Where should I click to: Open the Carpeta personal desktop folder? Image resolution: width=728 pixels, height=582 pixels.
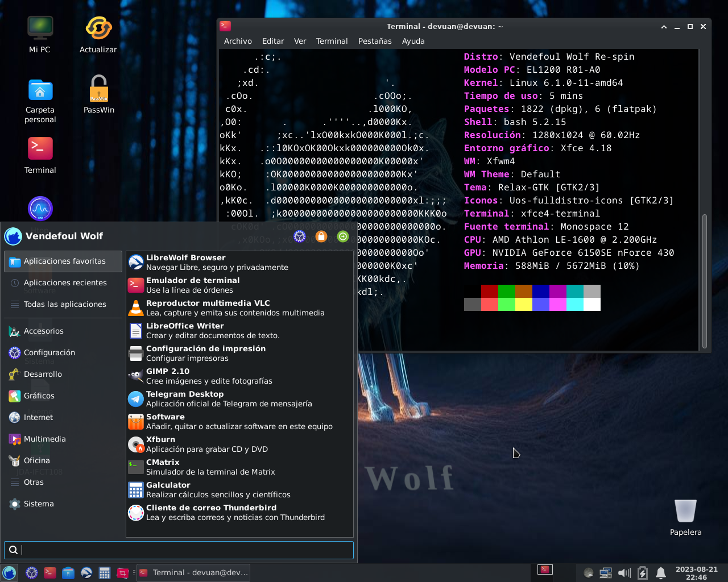(x=40, y=101)
